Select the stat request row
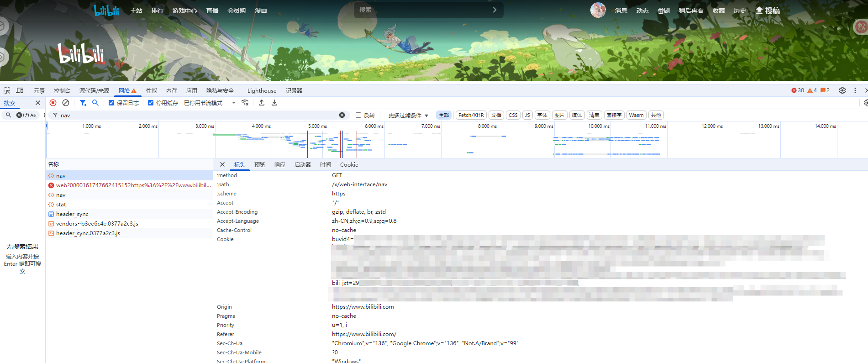Image resolution: width=868 pixels, height=363 pixels. click(129, 205)
